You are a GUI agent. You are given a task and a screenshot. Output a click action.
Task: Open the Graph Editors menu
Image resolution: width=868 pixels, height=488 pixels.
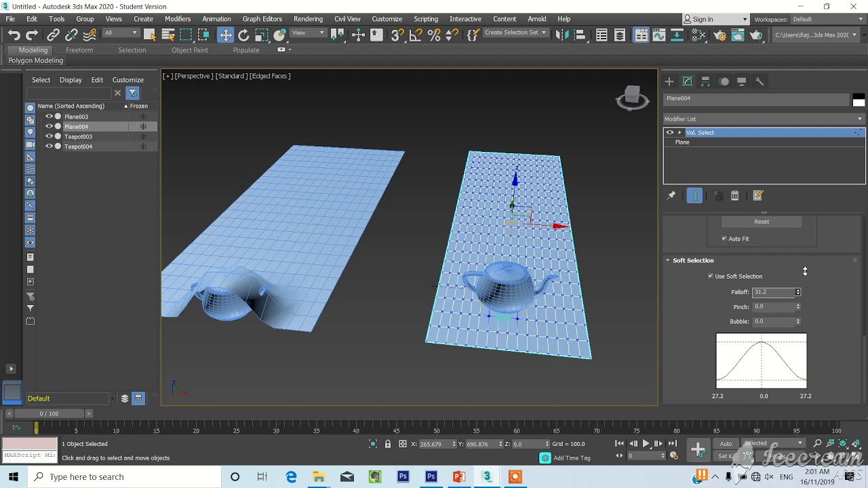[262, 19]
